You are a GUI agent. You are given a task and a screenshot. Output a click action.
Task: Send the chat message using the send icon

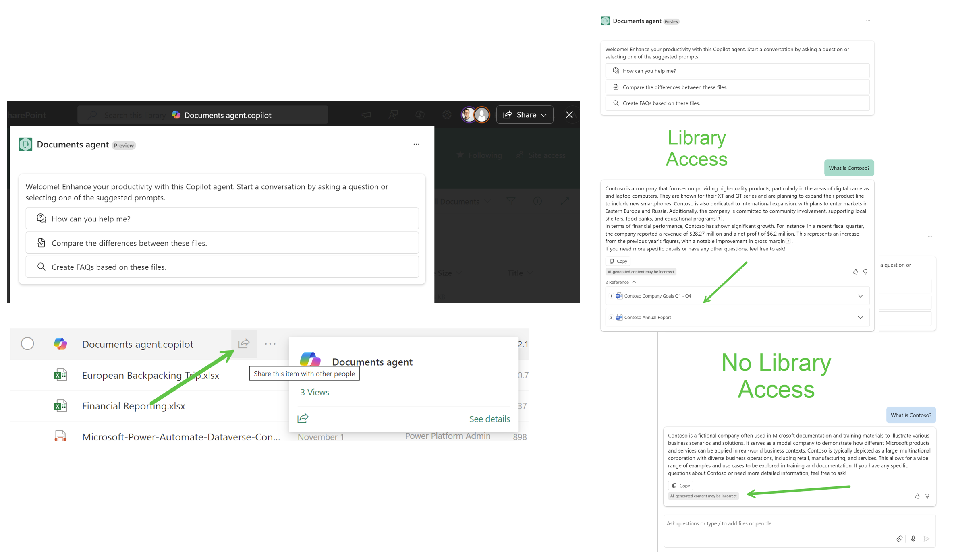(927, 538)
